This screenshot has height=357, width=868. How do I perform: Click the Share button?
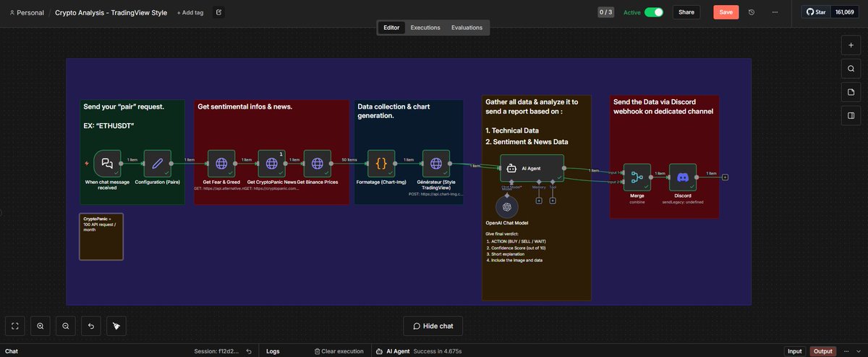686,12
